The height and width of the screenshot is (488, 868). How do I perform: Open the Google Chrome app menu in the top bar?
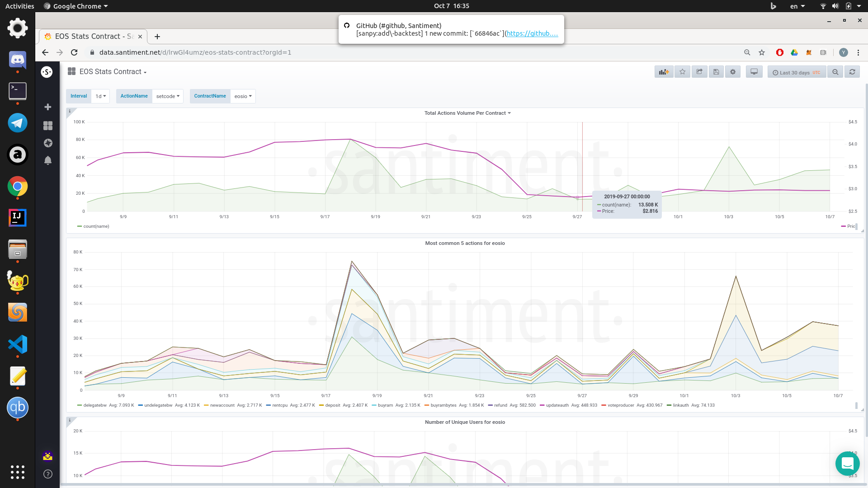76,6
